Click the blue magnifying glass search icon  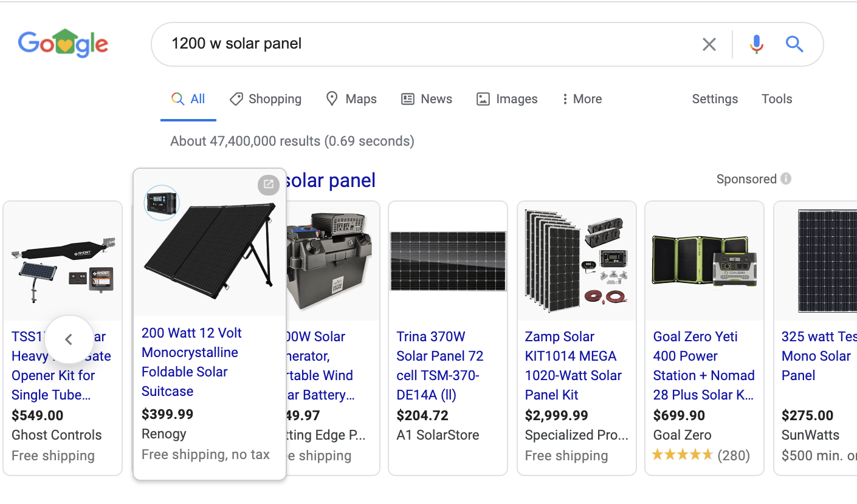pos(794,44)
